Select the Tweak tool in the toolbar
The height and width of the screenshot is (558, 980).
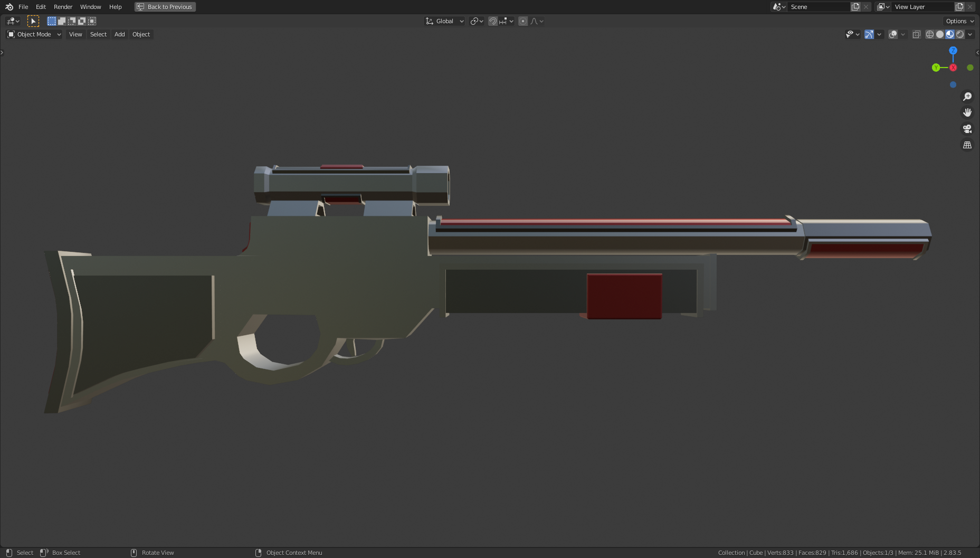tap(33, 21)
